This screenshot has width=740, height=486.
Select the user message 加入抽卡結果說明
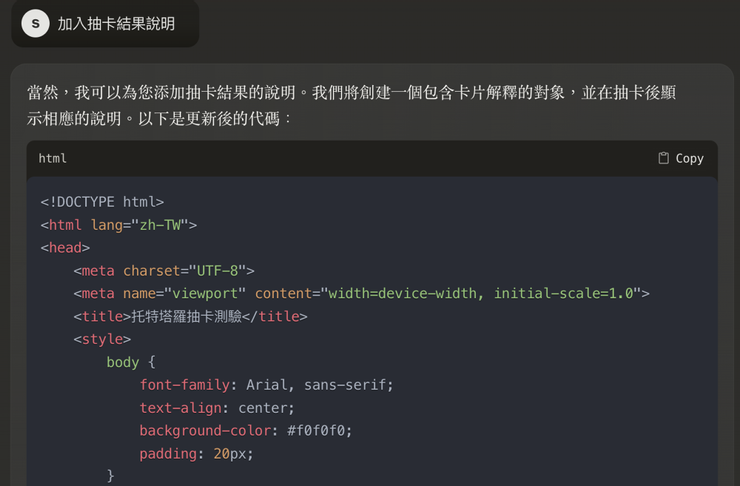click(x=116, y=23)
